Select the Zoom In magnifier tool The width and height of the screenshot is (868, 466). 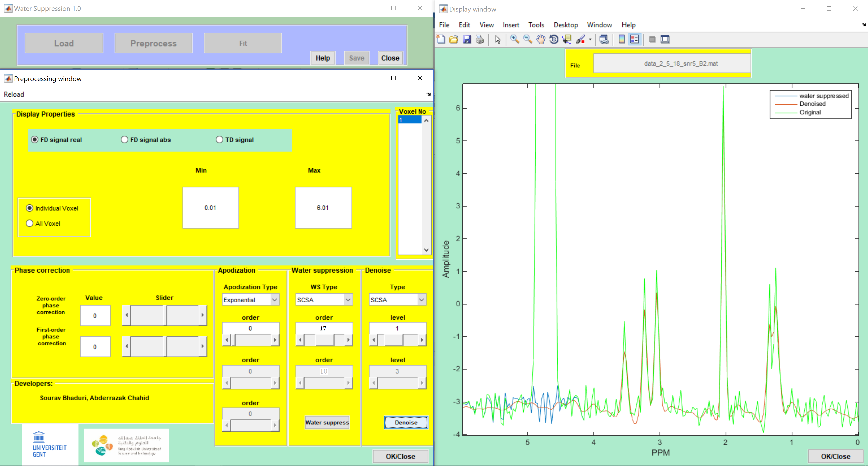(514, 39)
